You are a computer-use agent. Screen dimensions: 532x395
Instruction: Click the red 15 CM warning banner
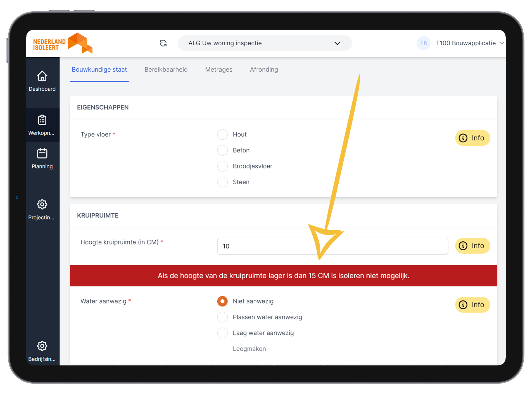(x=284, y=276)
